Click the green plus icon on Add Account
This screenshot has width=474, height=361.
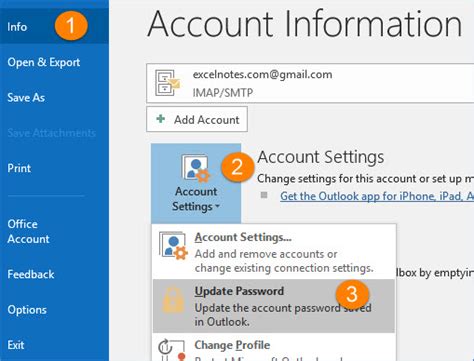pyautogui.click(x=161, y=119)
